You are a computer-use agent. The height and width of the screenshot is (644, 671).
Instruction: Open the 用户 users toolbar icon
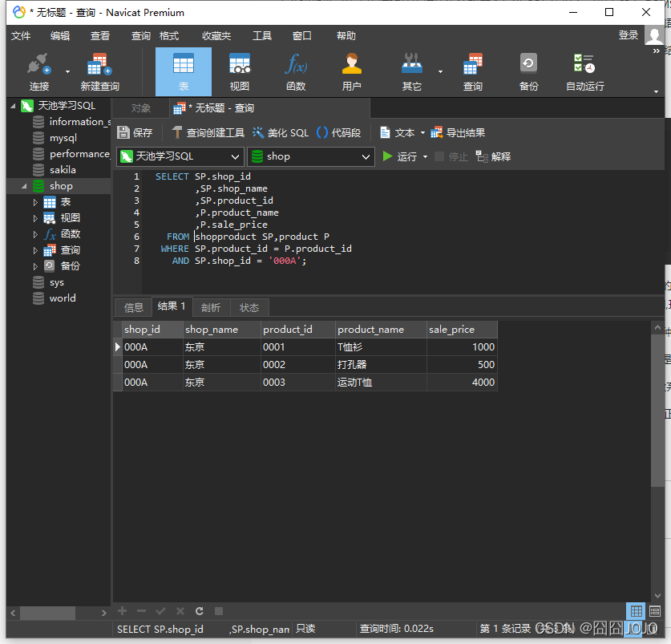352,71
